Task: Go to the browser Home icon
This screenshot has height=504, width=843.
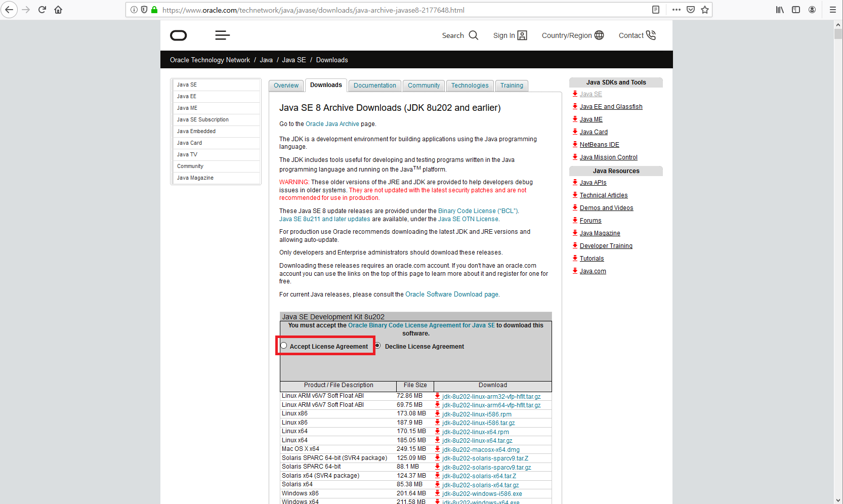Action: click(58, 10)
